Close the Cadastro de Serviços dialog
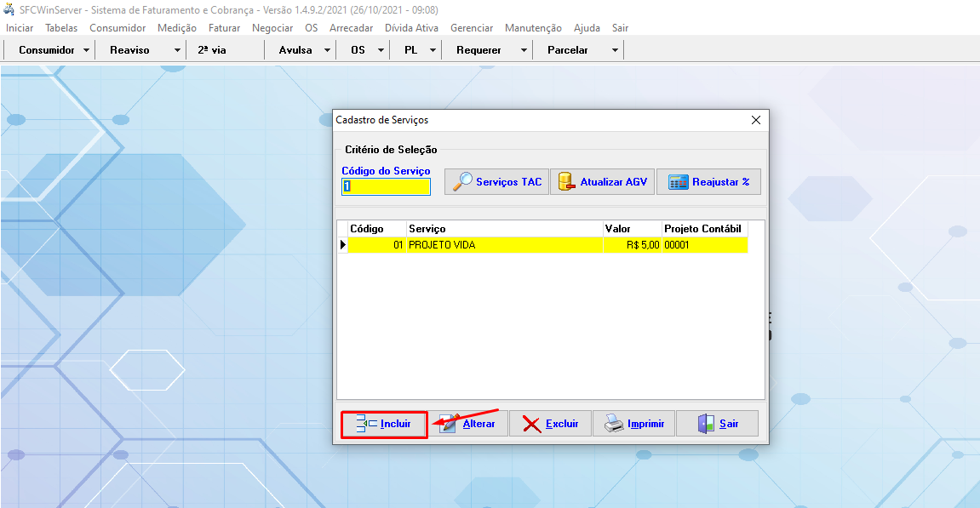 755,120
